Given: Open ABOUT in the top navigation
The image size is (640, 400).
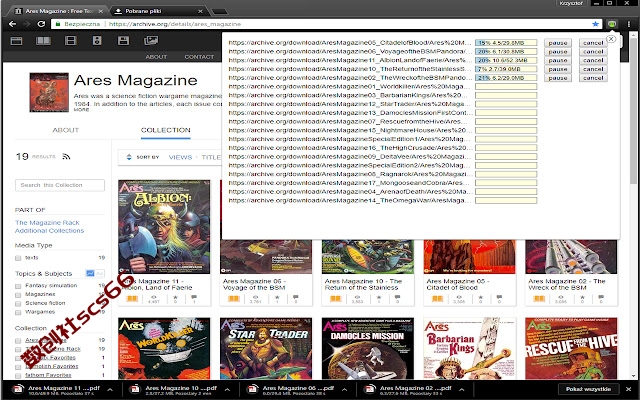Looking at the screenshot, I should (156, 57).
